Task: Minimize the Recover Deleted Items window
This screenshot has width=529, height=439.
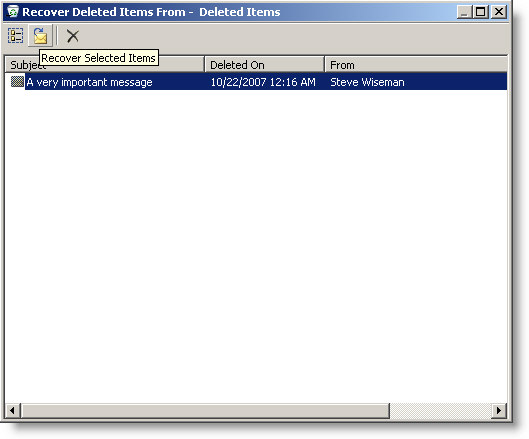Action: click(x=464, y=12)
